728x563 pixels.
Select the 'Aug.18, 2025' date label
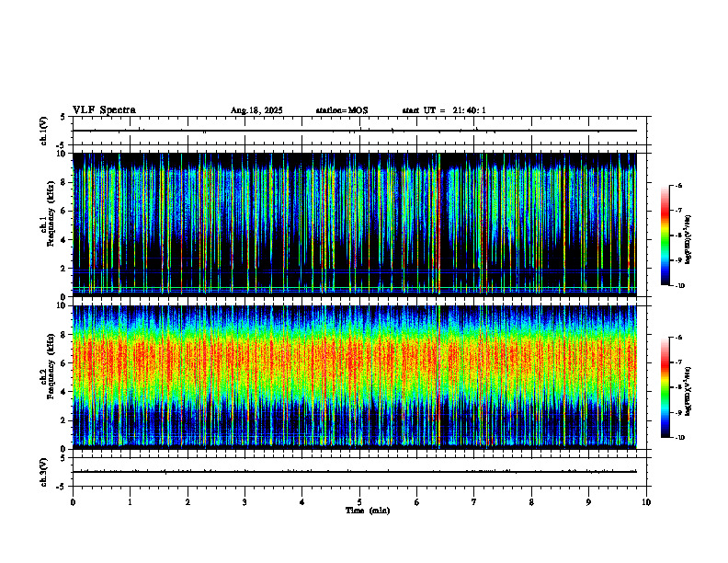(256, 110)
